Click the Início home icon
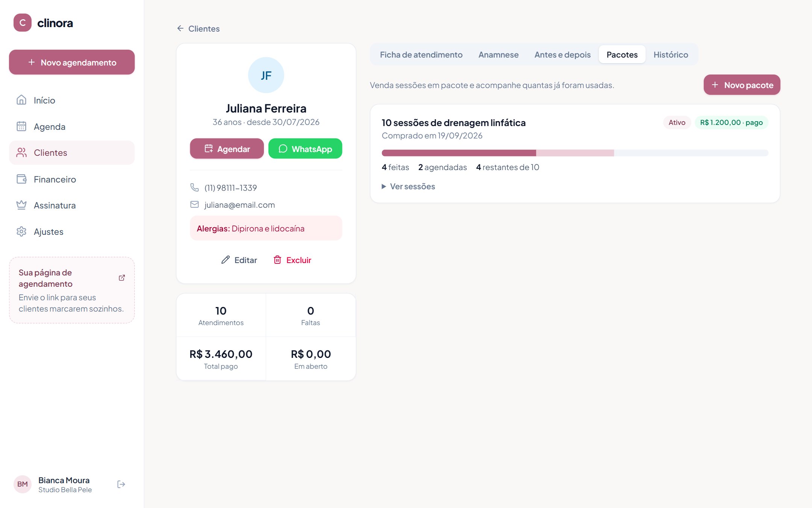Screen dimensions: 812x508 21,100
